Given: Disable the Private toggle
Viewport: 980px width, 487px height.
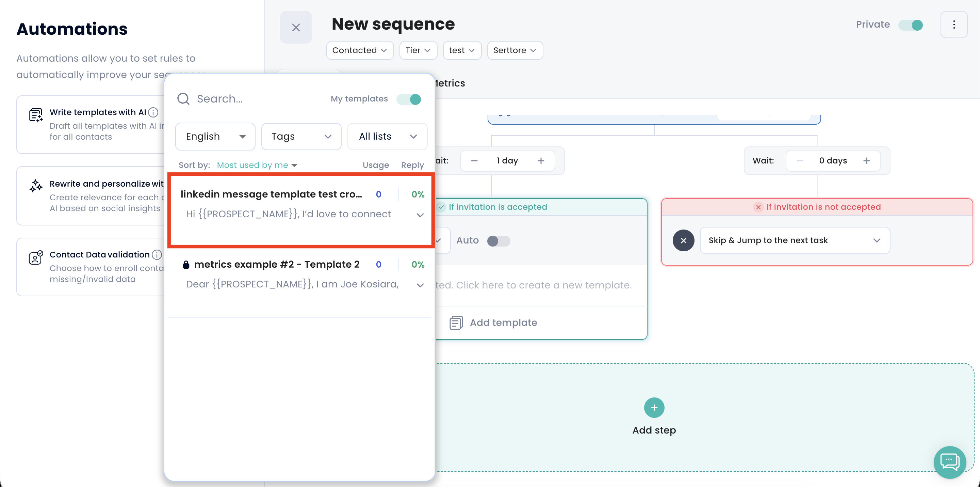Looking at the screenshot, I should pos(911,25).
